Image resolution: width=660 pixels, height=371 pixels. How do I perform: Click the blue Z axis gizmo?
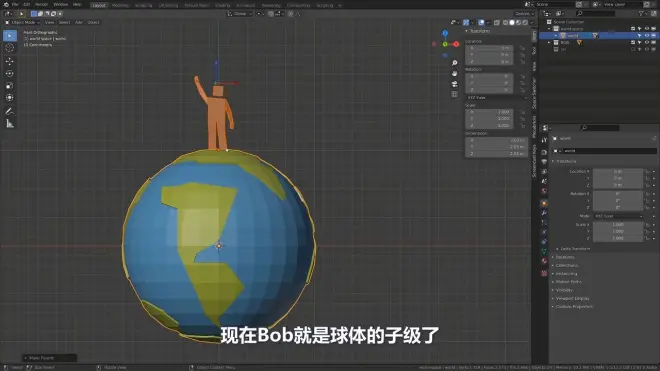coord(445,33)
